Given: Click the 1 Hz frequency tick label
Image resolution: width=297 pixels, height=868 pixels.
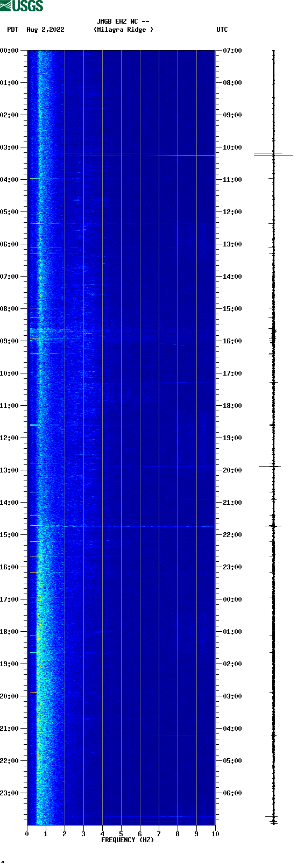Looking at the screenshot, I should [x=46, y=834].
